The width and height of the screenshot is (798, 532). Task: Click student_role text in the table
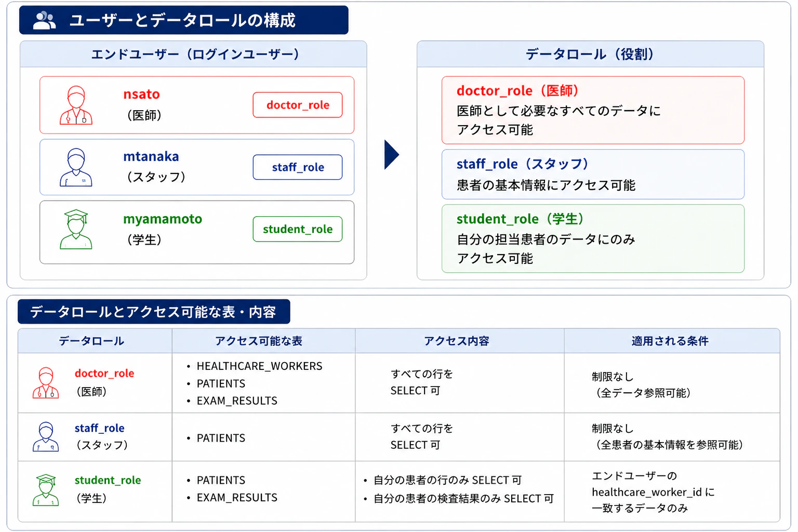point(108,480)
